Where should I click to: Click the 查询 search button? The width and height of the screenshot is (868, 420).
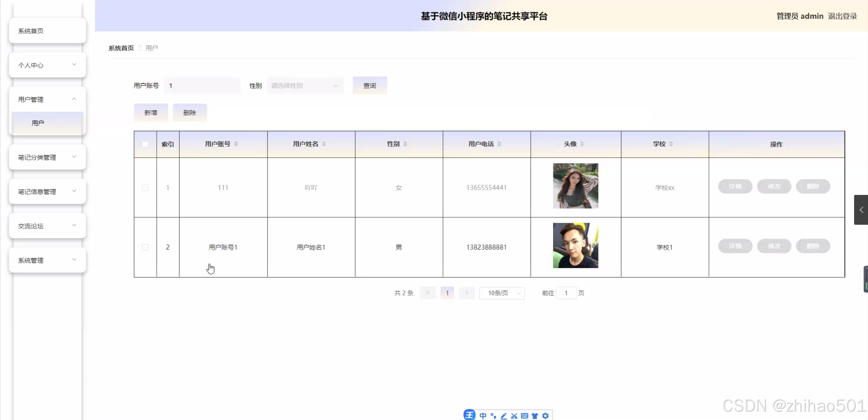click(x=369, y=86)
